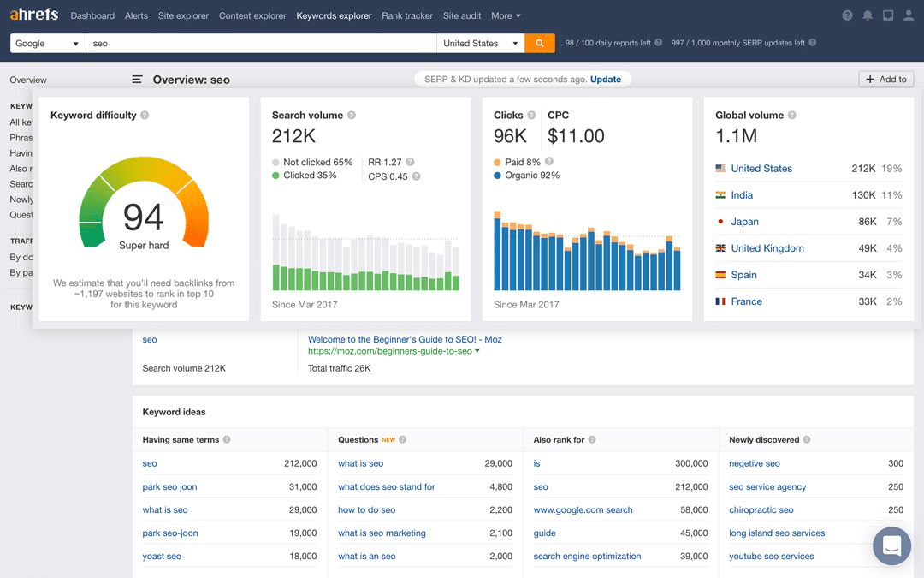Click the Search volume bar chart
Screen dimensions: 924x578
[x=365, y=253]
